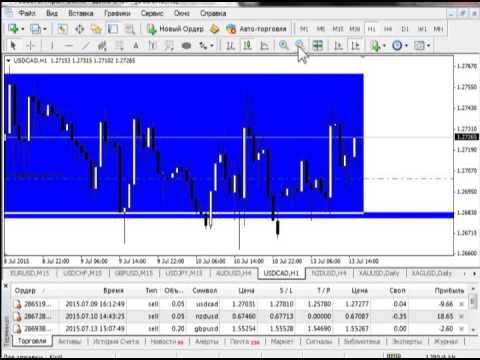Sort orders by the Прибыль column

coord(449,291)
